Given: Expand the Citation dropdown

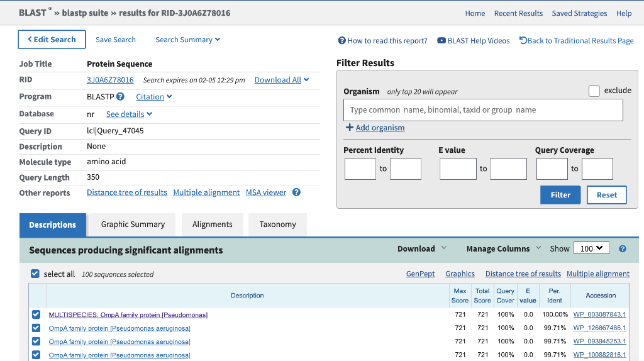Looking at the screenshot, I should click(154, 96).
